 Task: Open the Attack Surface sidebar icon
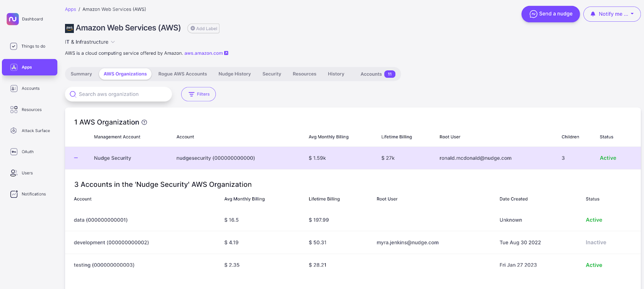click(14, 130)
